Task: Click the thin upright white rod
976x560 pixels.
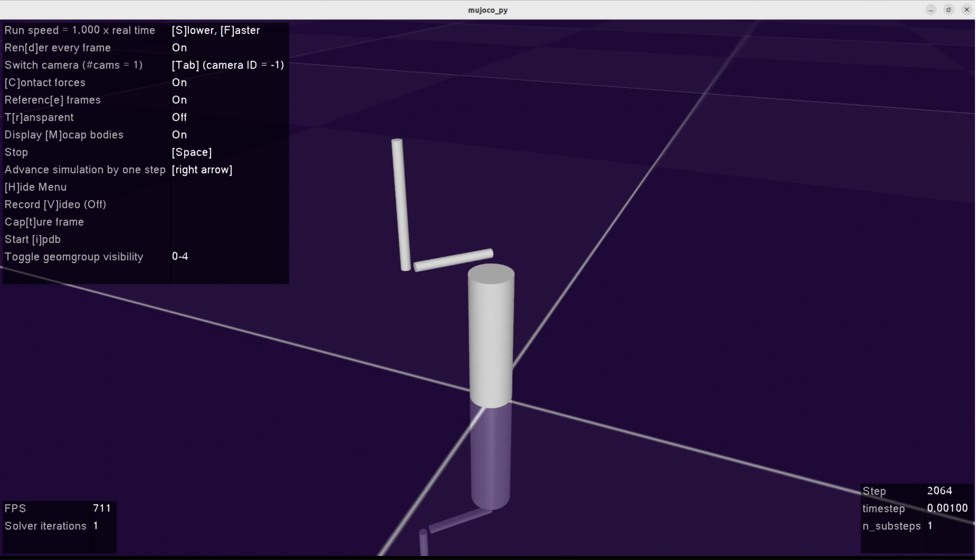Action: coord(401,204)
